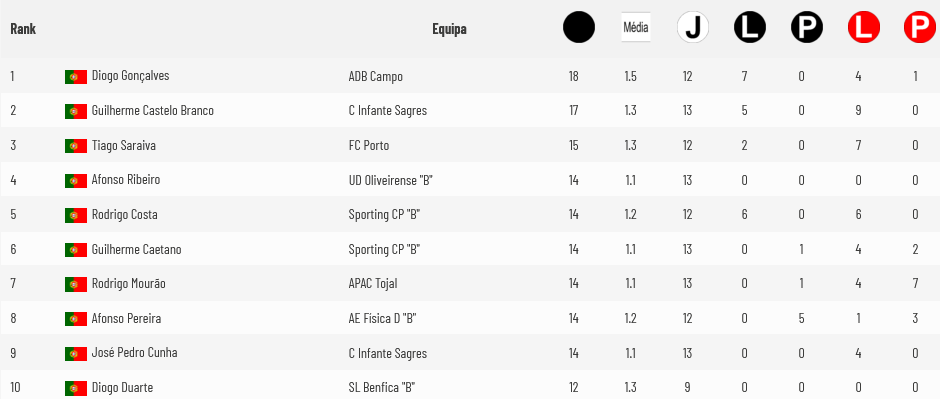Click the red P column icon
Screen dimensions: 940x399
coord(920,28)
